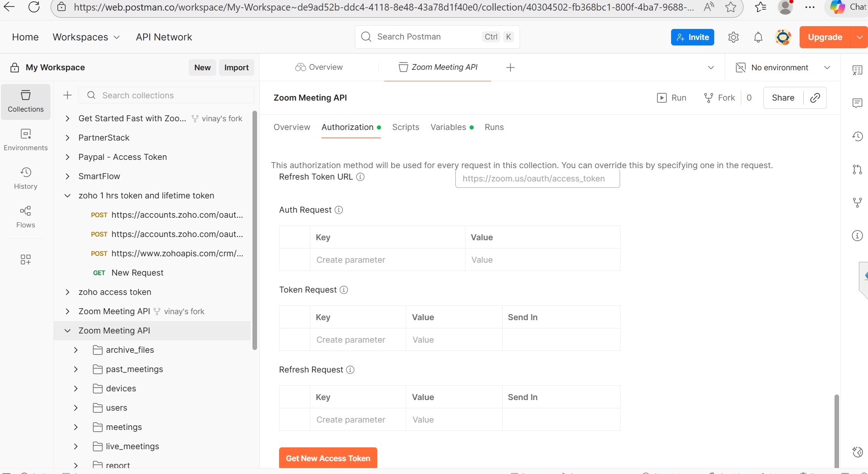Open the pull requests icon in right sidebar
868x474 pixels.
coord(857,169)
